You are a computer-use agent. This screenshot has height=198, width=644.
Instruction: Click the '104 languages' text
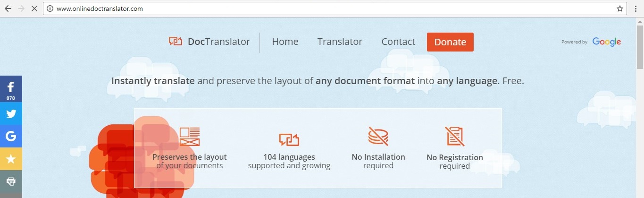pyautogui.click(x=289, y=157)
